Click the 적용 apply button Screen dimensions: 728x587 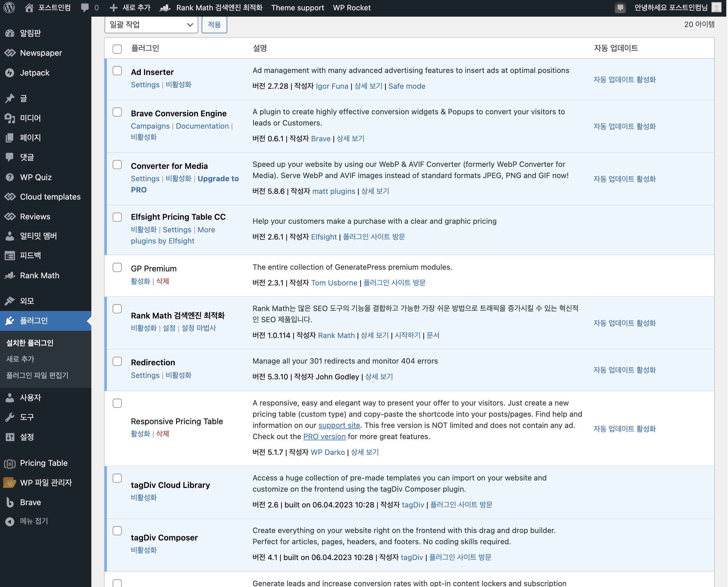tap(214, 25)
